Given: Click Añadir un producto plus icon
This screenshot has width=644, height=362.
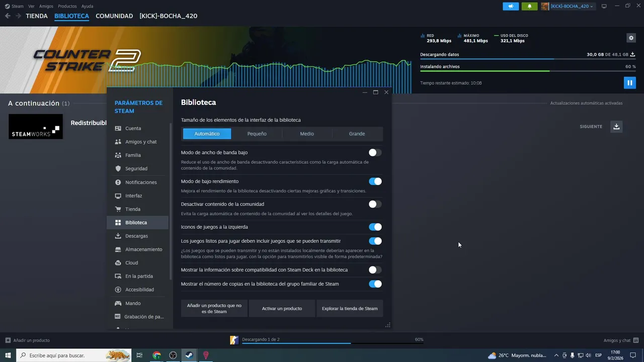Looking at the screenshot, I should (8, 340).
